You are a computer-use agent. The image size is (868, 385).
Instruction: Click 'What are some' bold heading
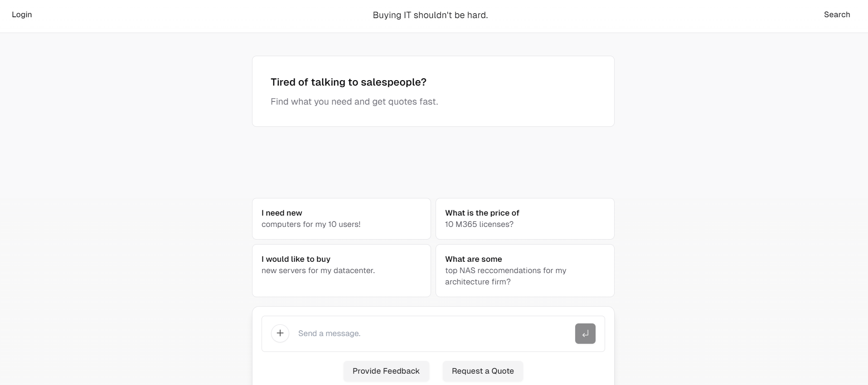[473, 259]
